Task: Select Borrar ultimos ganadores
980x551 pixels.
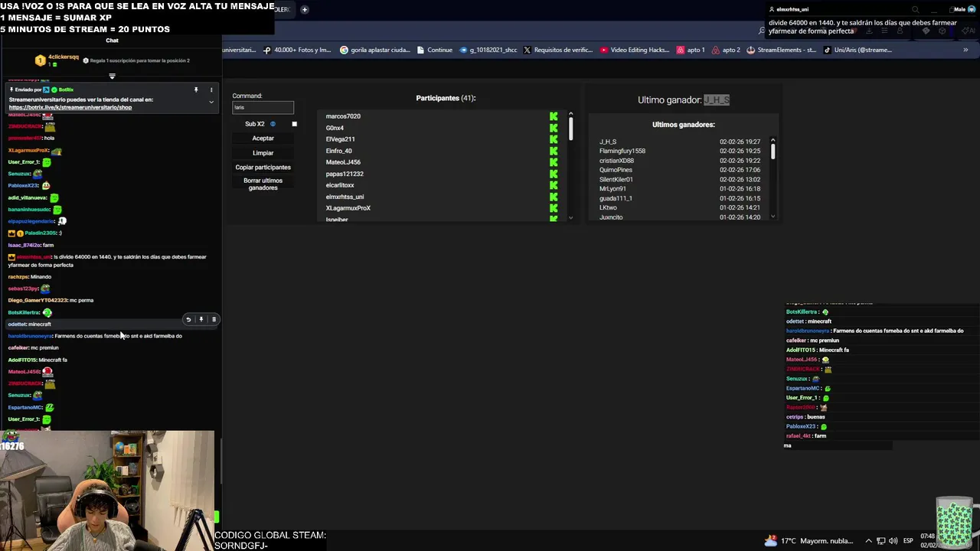Action: point(263,184)
